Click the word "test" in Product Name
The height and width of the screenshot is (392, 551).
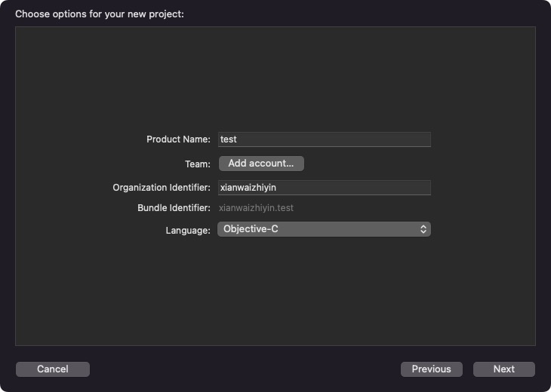(228, 139)
